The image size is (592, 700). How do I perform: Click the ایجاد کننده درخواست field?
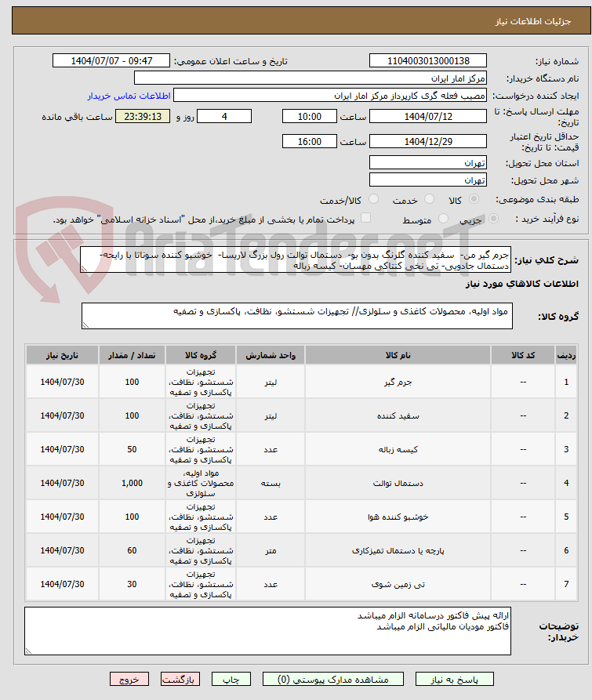click(x=330, y=96)
